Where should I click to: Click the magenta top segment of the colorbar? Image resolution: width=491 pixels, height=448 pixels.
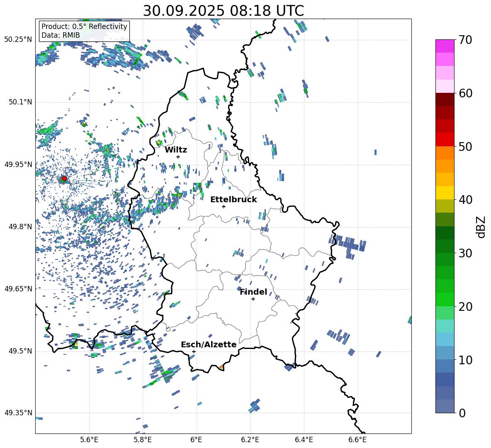tap(445, 46)
